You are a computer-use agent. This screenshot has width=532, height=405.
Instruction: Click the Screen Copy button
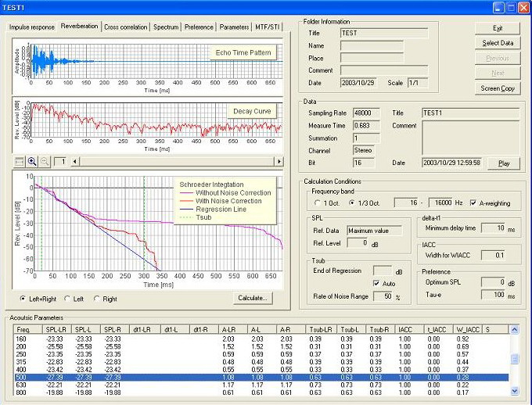coord(498,88)
